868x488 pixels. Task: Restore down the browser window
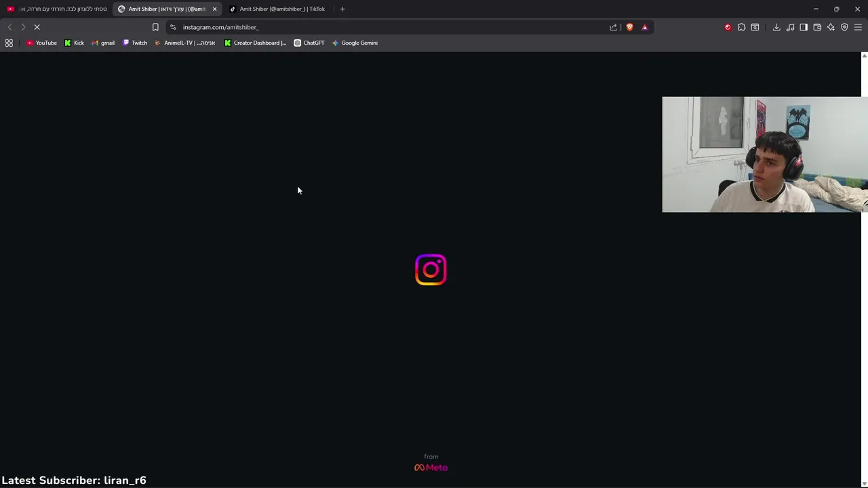click(x=837, y=9)
